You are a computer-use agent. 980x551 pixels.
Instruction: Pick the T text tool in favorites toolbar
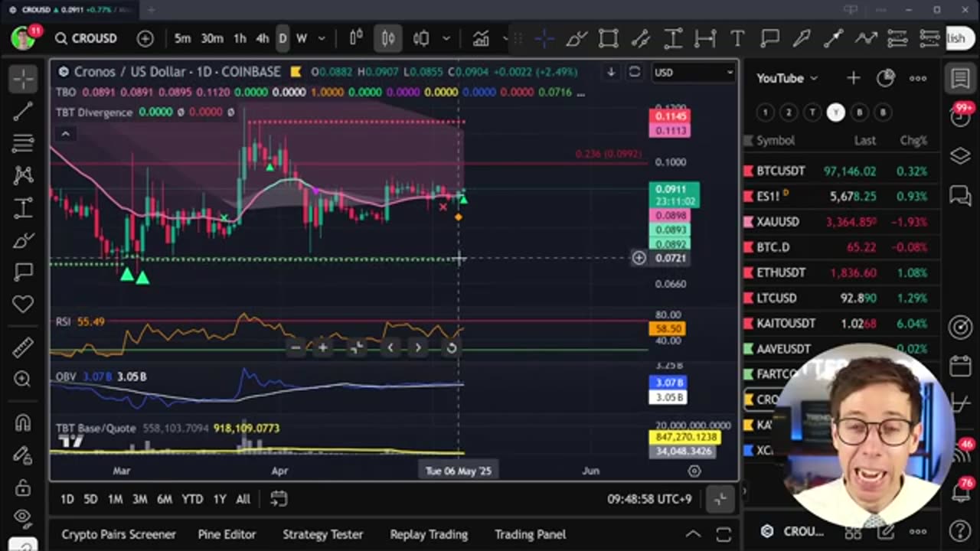click(x=737, y=38)
